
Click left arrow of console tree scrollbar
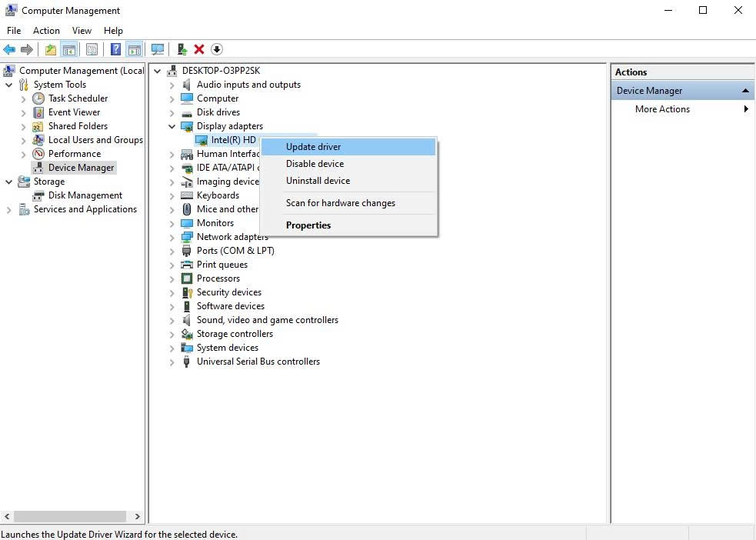[x=7, y=516]
